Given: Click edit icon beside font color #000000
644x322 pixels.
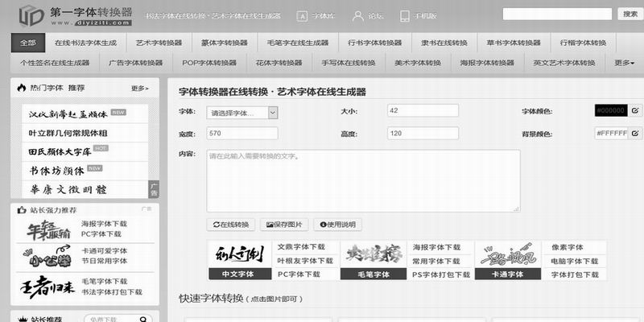Looking at the screenshot, I should coord(635,110).
